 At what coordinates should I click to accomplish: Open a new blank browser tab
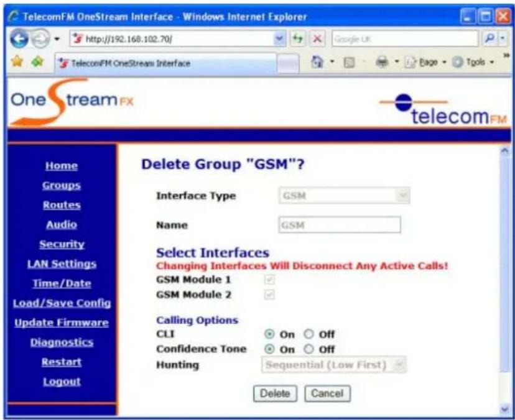tap(288, 63)
